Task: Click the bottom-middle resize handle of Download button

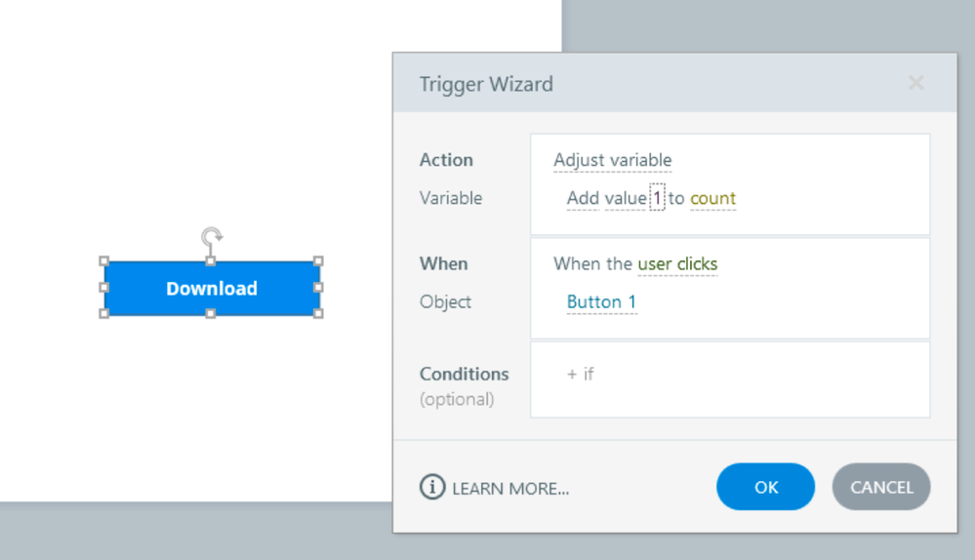Action: click(211, 313)
